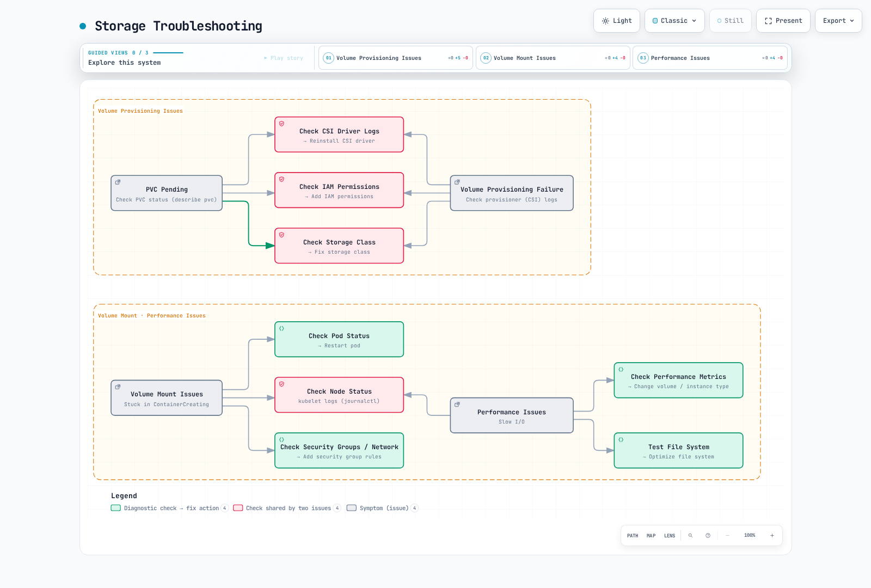Open guided view 01 Volume Provisioning Issues

[396, 58]
